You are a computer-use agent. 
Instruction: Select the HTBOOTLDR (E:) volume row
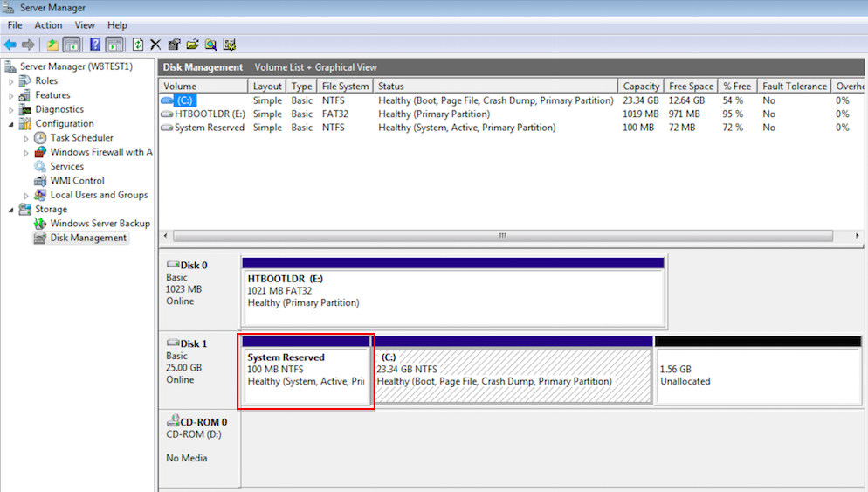(x=511, y=114)
